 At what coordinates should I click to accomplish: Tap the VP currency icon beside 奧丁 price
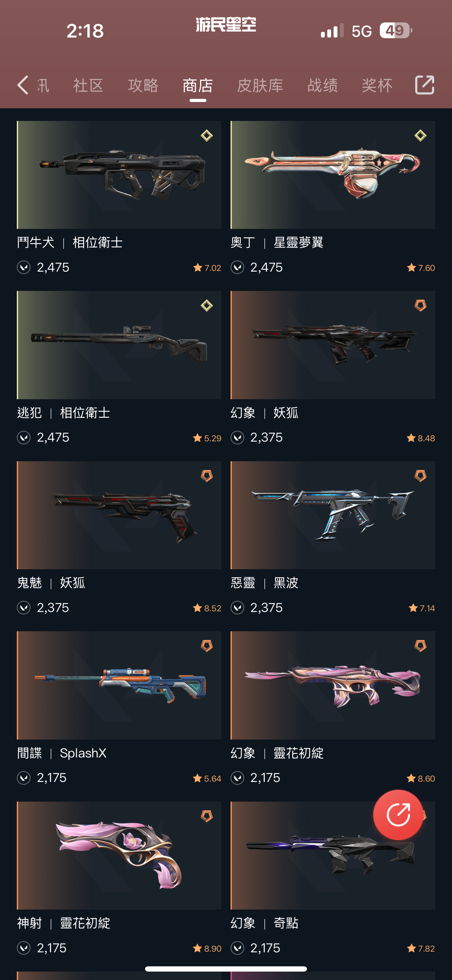238,267
